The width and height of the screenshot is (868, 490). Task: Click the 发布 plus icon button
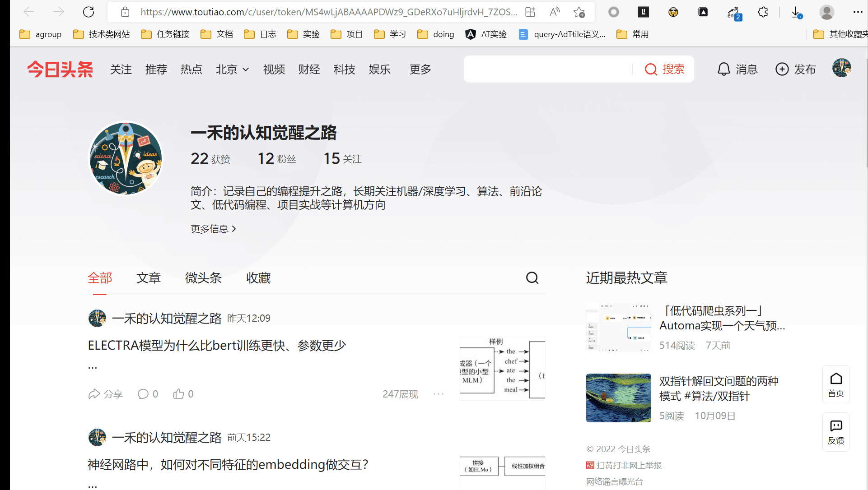pyautogui.click(x=795, y=69)
